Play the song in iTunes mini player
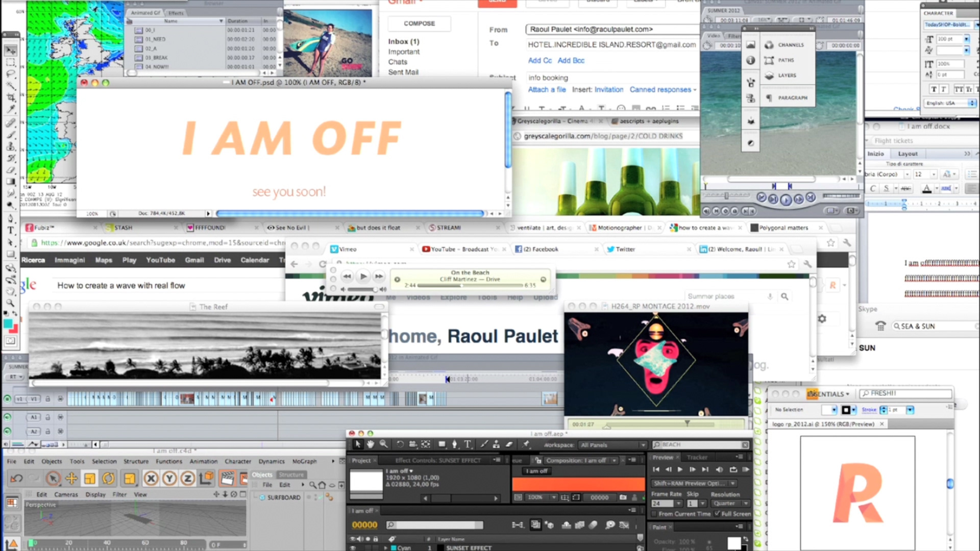The height and width of the screenshot is (551, 980). coord(363,277)
